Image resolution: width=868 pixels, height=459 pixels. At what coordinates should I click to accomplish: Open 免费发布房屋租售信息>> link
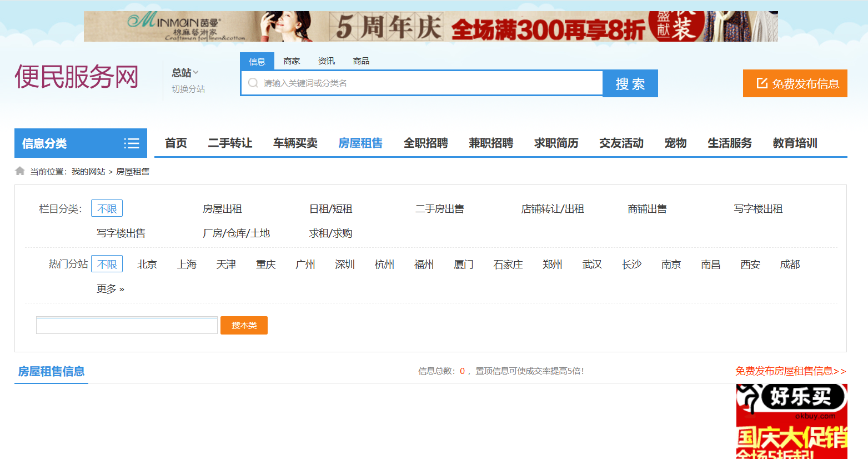click(790, 371)
